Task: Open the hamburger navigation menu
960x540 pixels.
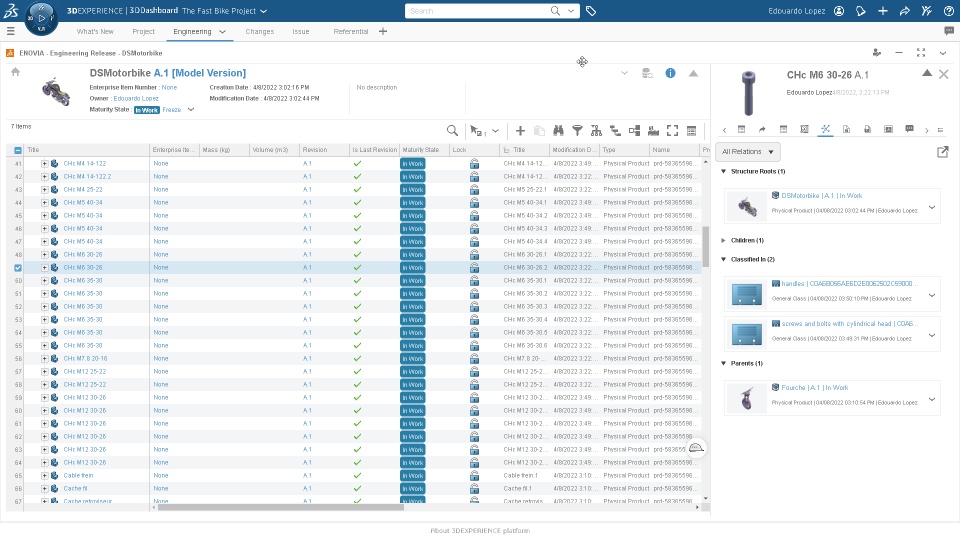Action: tap(10, 31)
